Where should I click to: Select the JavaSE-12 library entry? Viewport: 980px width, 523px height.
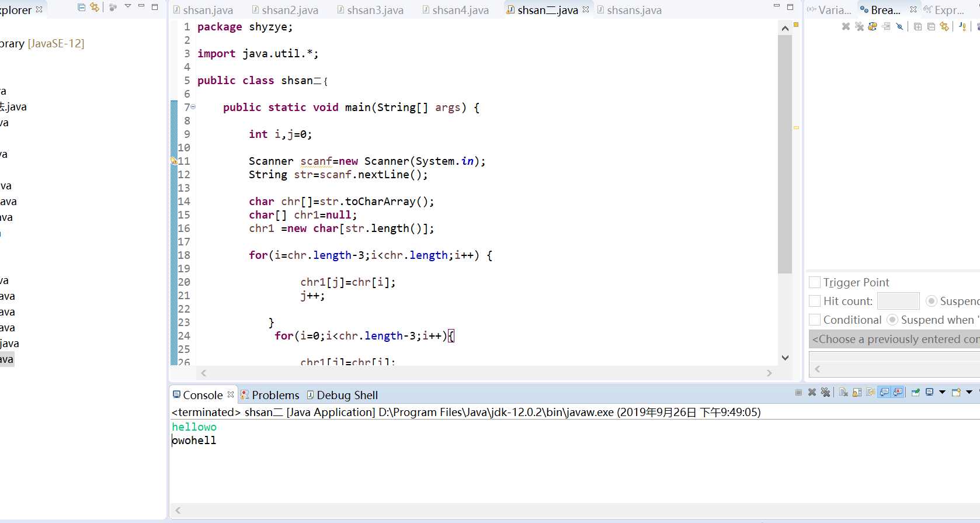42,43
